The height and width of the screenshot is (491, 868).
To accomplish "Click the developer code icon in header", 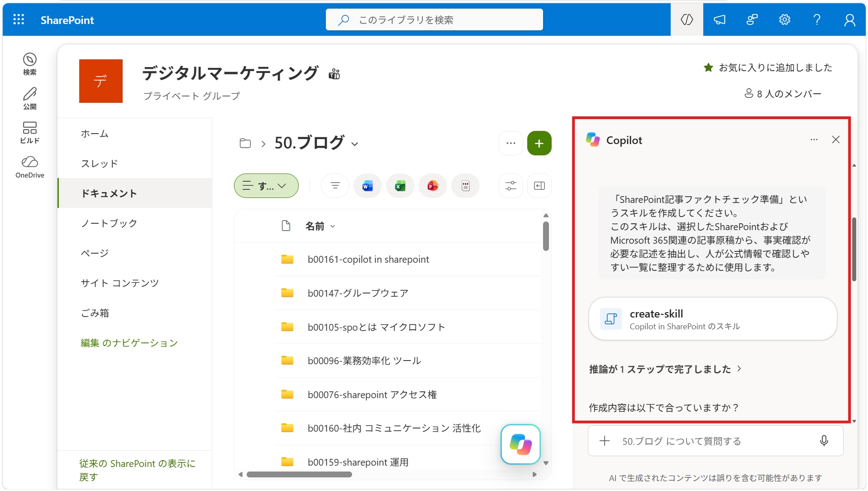I will 687,19.
